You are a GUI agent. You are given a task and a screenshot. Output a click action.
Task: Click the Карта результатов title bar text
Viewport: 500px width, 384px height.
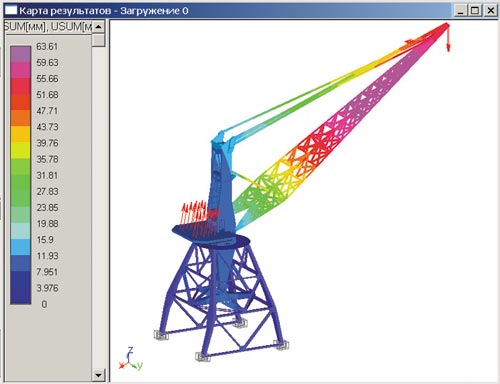pos(104,11)
